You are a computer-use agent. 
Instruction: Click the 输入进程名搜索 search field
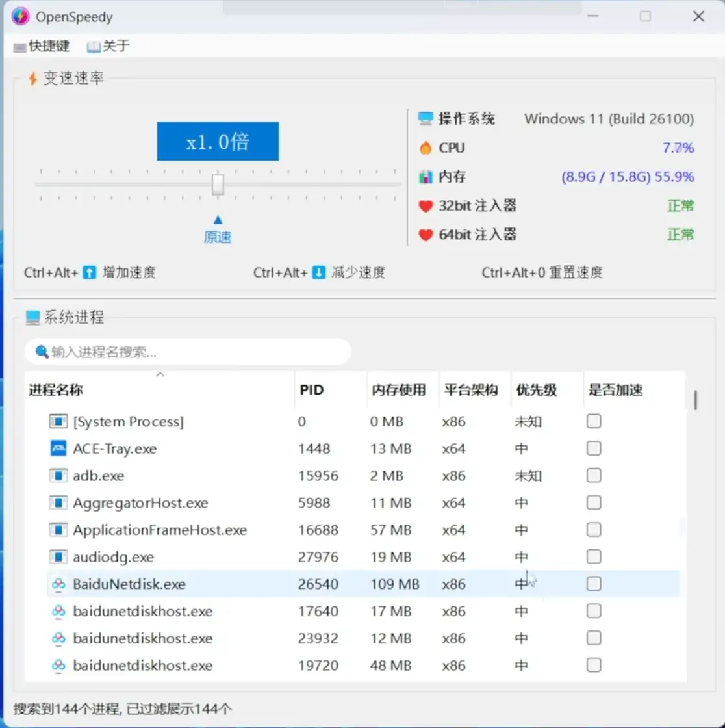click(188, 352)
